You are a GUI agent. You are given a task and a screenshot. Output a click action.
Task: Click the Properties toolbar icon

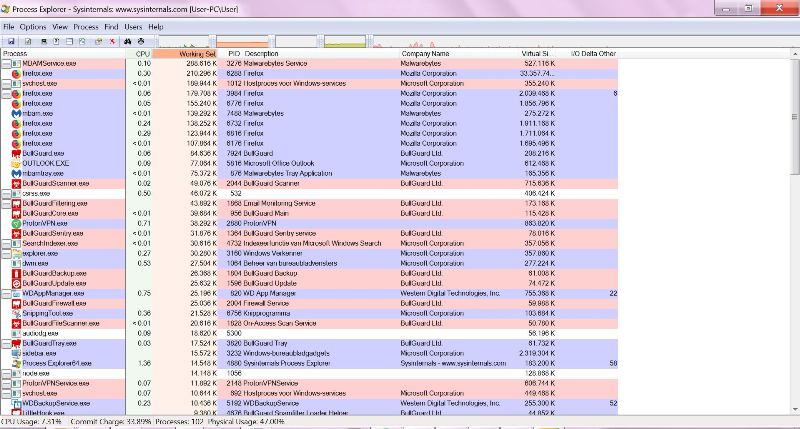click(98, 42)
